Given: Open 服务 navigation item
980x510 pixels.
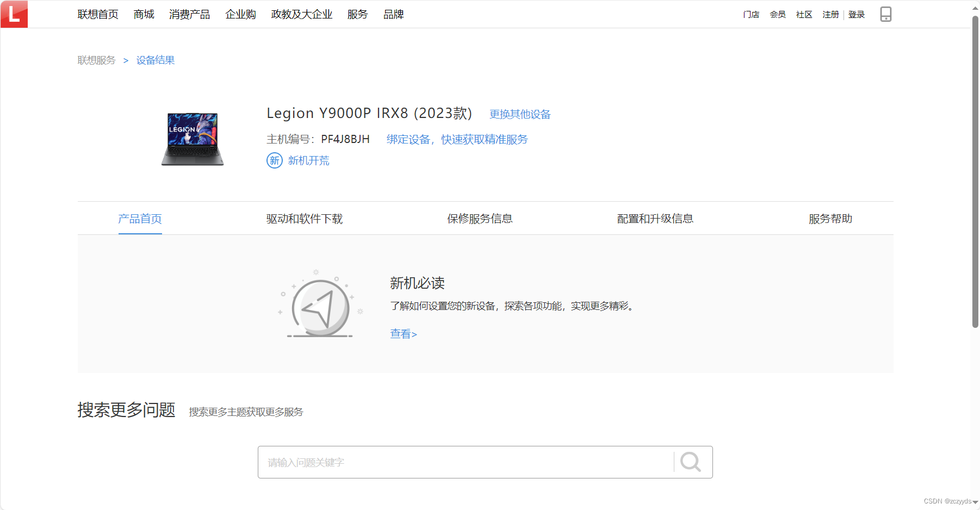Looking at the screenshot, I should (358, 15).
